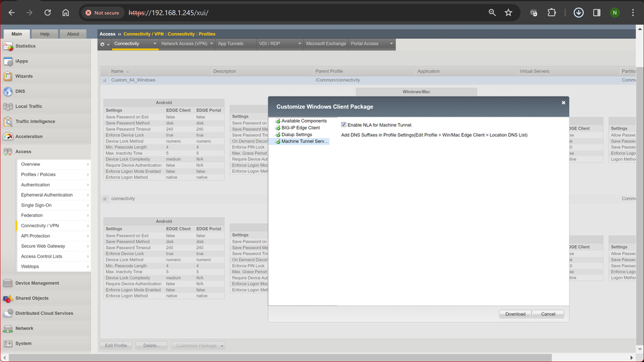This screenshot has width=644, height=362.
Task: Click the Shared Objects icon
Action: (8, 299)
